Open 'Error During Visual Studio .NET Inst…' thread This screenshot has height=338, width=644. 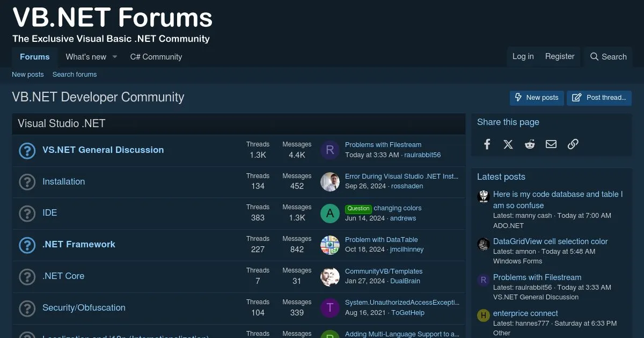pos(402,177)
